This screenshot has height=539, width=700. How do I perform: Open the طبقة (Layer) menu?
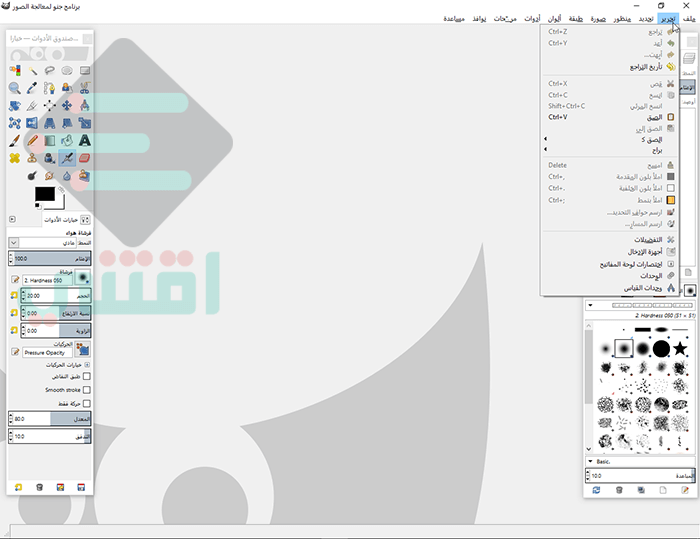pyautogui.click(x=576, y=19)
